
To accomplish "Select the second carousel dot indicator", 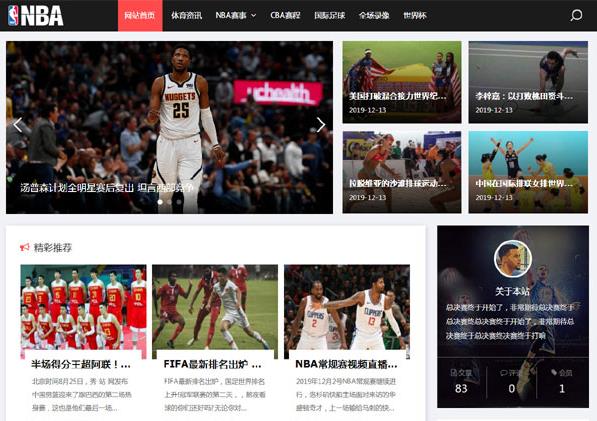I will tap(169, 202).
